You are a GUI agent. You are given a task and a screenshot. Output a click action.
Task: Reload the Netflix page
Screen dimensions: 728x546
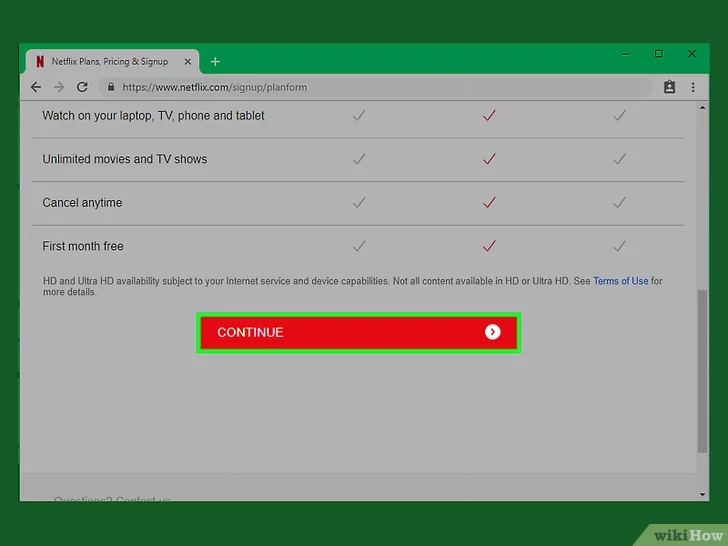(82, 87)
